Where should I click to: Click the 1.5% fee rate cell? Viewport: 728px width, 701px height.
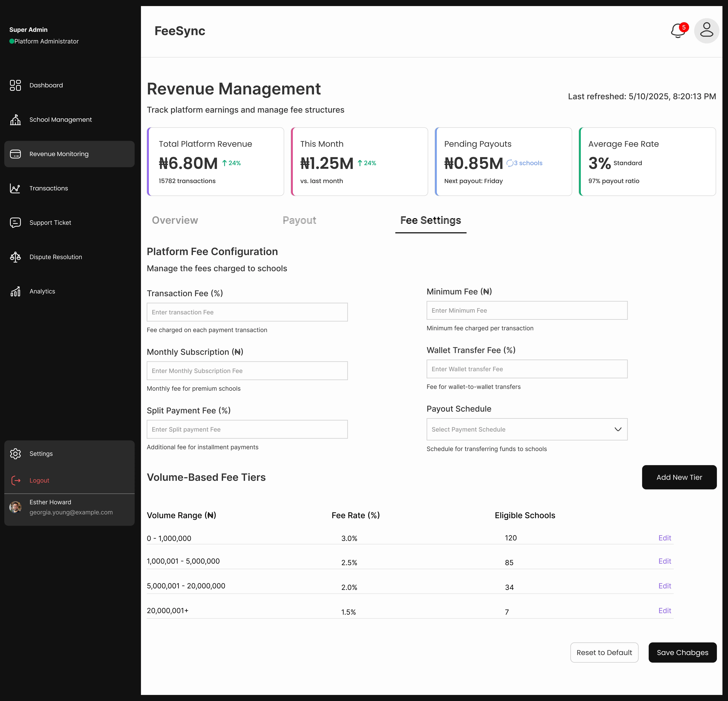click(348, 612)
